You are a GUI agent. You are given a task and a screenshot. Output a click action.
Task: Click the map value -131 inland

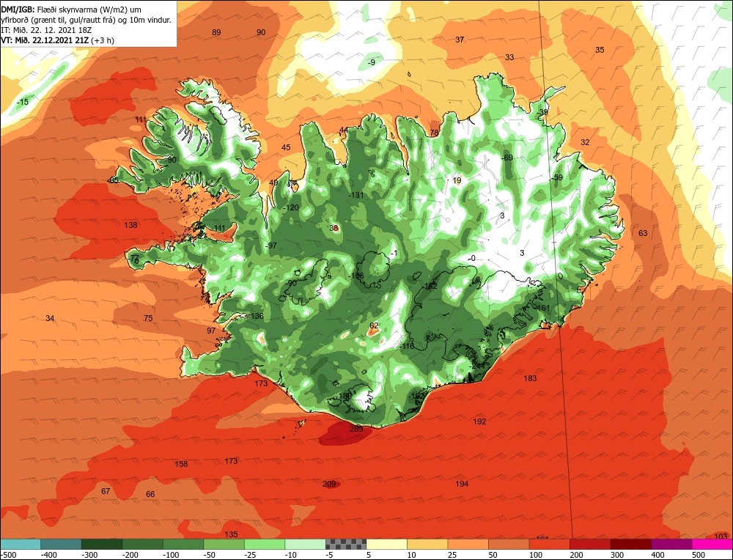[x=356, y=196]
